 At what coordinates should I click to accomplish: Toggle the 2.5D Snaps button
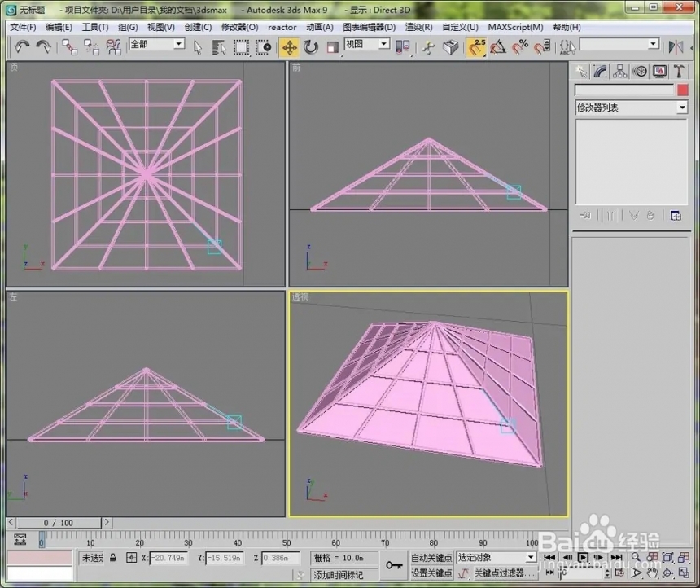click(476, 47)
